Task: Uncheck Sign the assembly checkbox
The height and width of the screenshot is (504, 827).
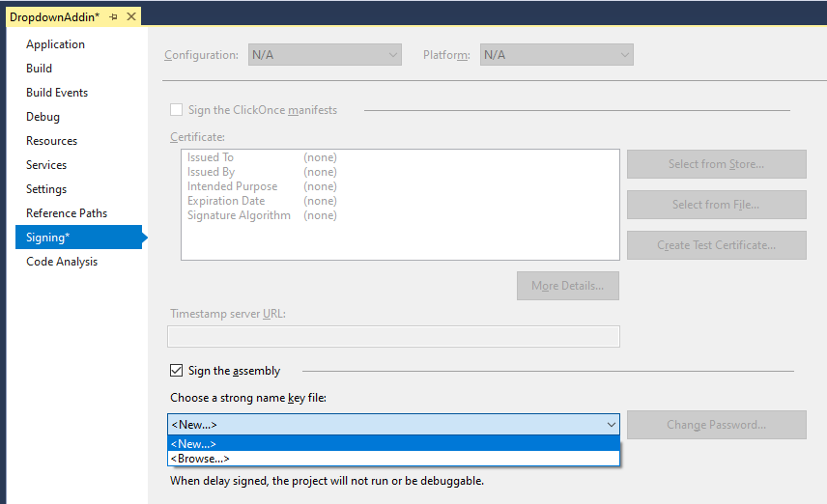Action: [176, 371]
